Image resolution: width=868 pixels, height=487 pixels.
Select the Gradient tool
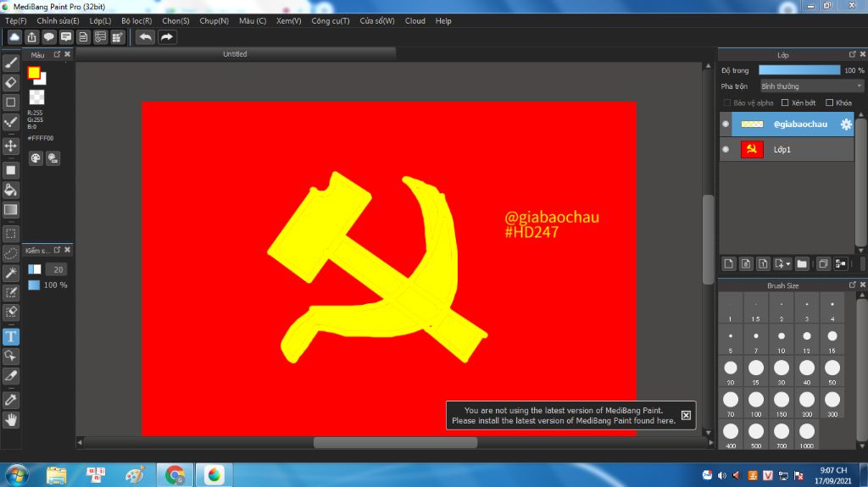coord(10,210)
